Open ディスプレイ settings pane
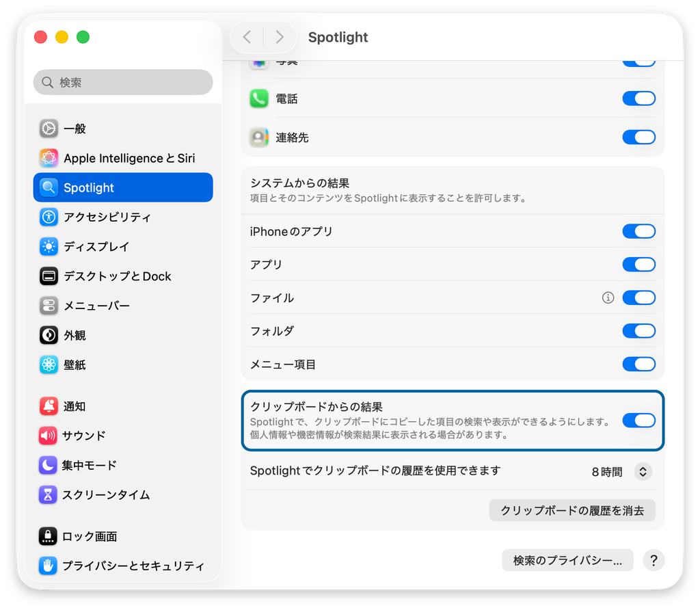 click(x=123, y=246)
